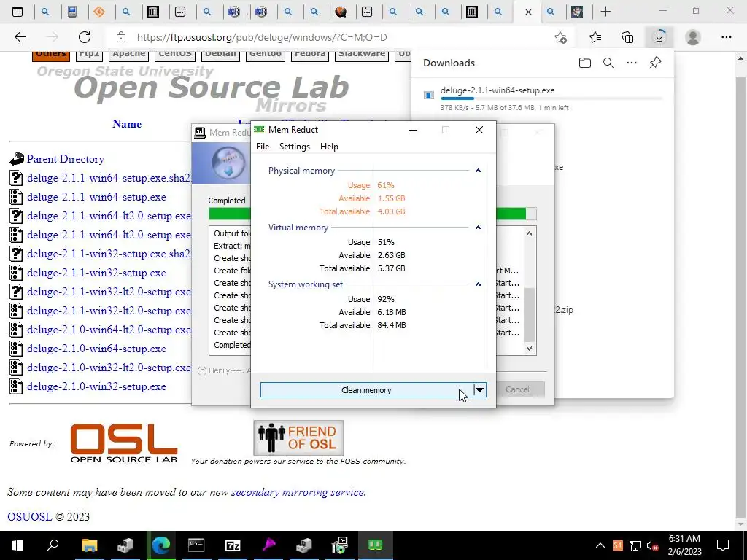Open Help menu in Mem Reduct
This screenshot has height=560, width=747.
pyautogui.click(x=329, y=146)
